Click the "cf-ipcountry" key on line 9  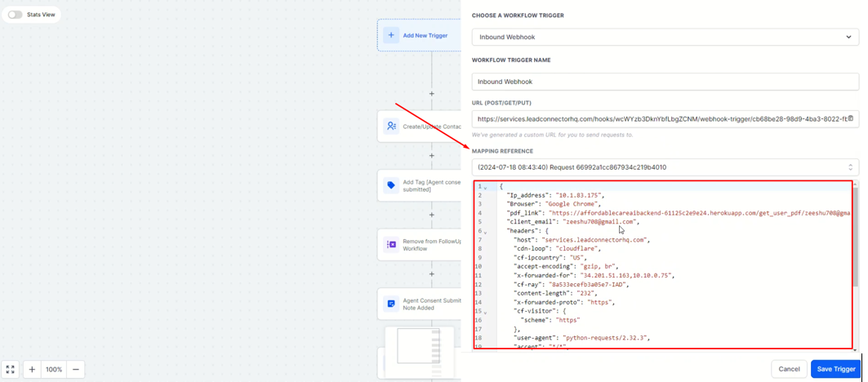tap(537, 257)
